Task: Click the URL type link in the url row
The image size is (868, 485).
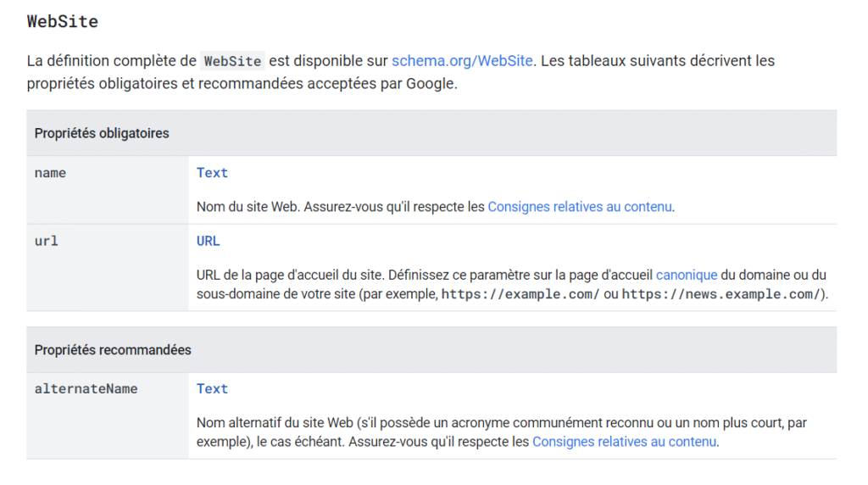Action: (x=208, y=241)
